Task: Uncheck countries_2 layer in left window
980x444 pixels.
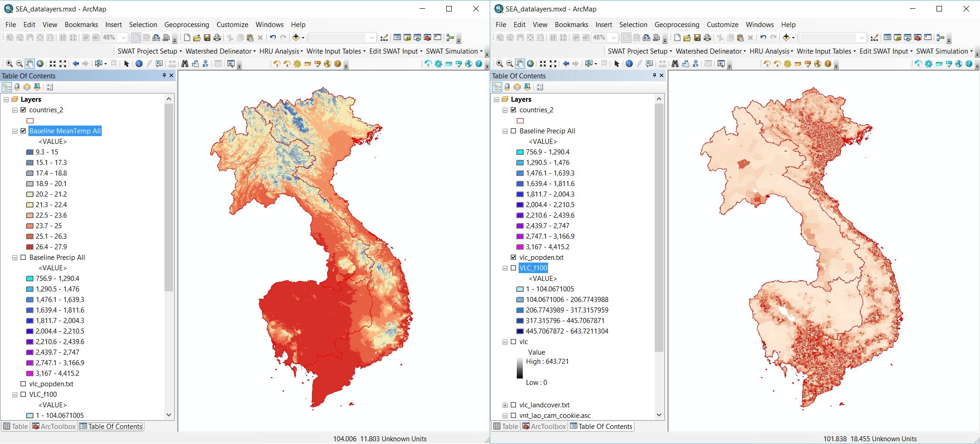Action: point(23,110)
